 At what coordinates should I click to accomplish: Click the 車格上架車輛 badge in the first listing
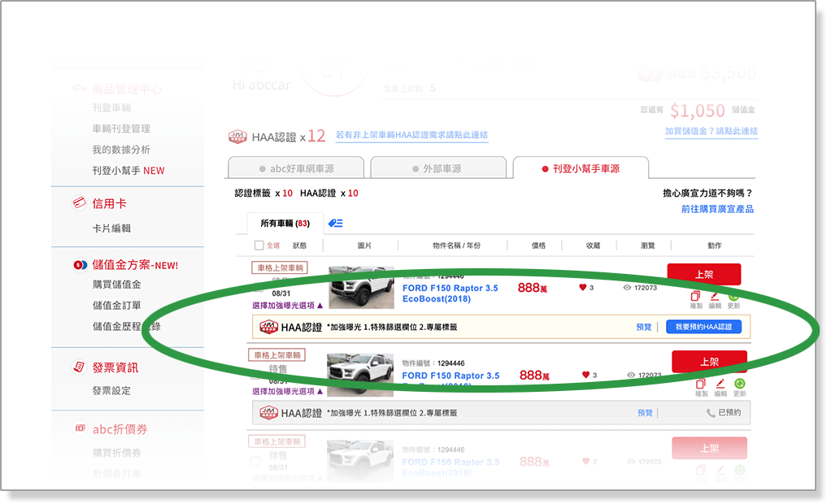coord(280,267)
